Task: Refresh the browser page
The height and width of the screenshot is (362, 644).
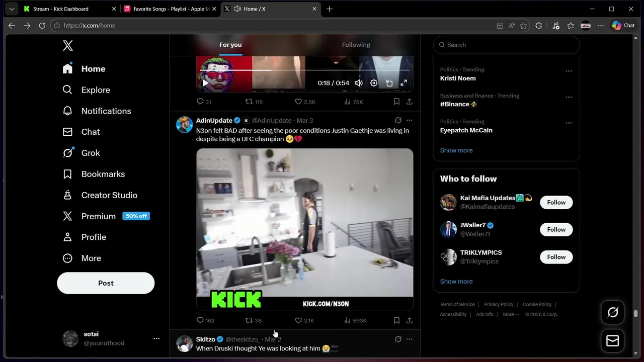Action: point(42,26)
